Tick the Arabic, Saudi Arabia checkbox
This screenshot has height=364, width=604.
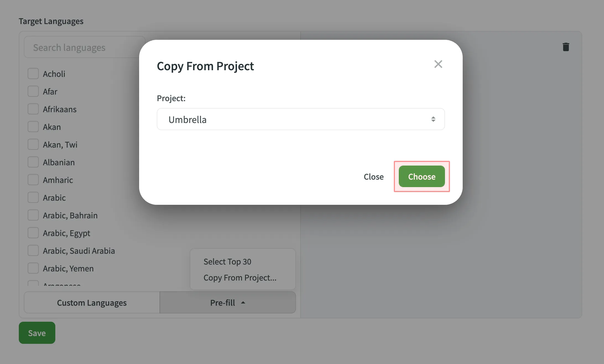coord(33,250)
